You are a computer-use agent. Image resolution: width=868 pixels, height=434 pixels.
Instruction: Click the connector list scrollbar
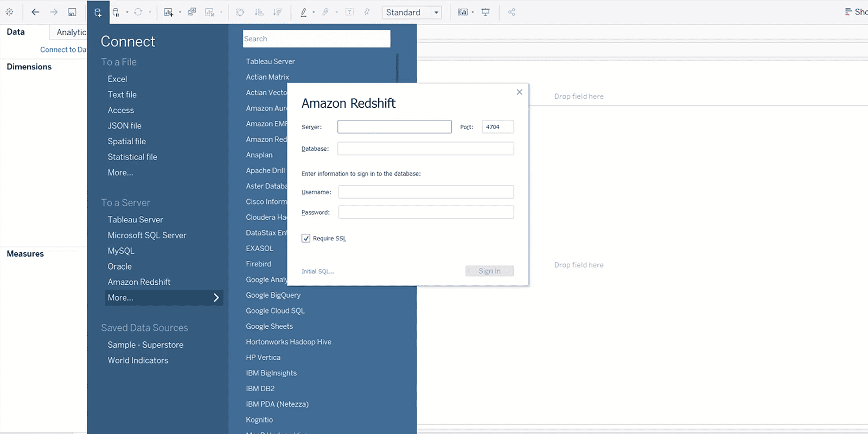(398, 68)
